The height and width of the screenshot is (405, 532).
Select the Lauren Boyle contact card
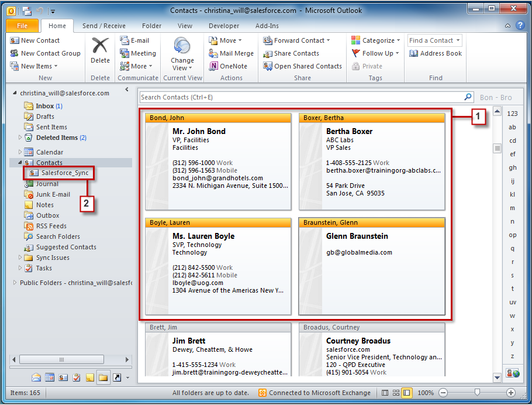click(x=218, y=266)
